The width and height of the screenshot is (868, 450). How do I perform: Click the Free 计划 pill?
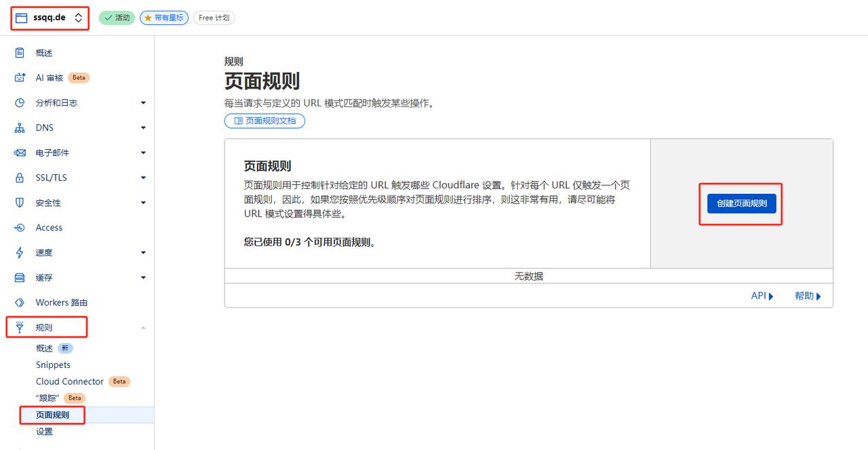(214, 18)
